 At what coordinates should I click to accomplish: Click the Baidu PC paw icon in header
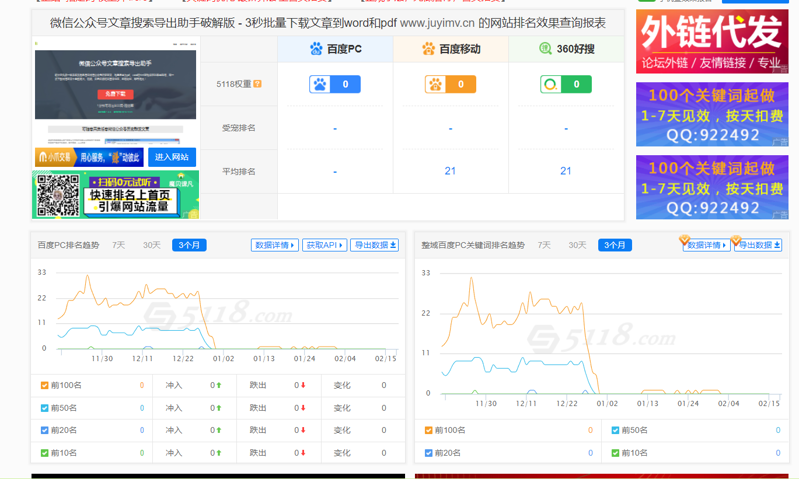316,49
